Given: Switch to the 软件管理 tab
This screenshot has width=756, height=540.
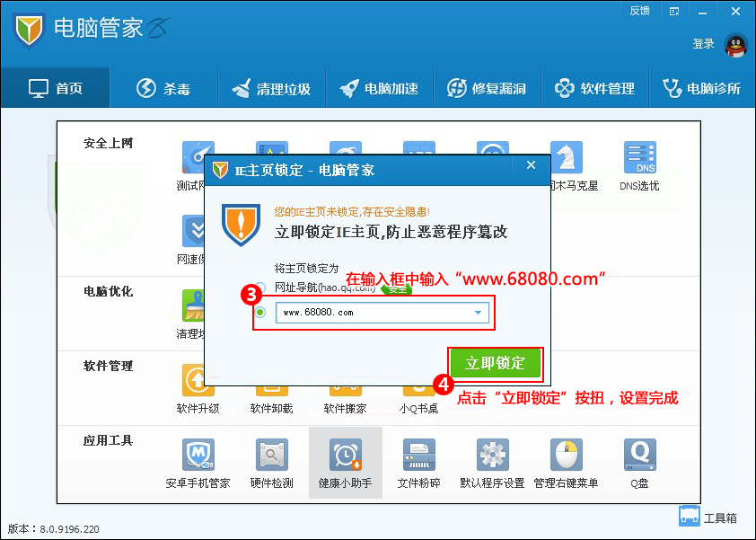Looking at the screenshot, I should click(595, 88).
